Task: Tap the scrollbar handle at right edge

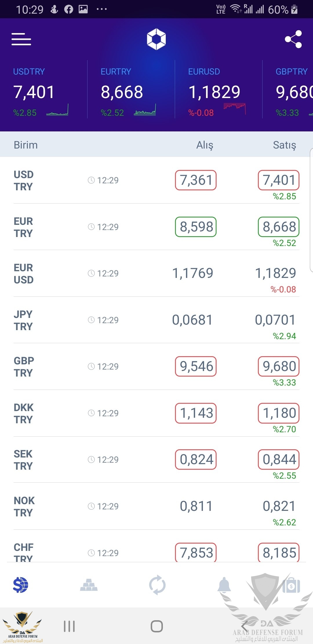Action: 311,210
